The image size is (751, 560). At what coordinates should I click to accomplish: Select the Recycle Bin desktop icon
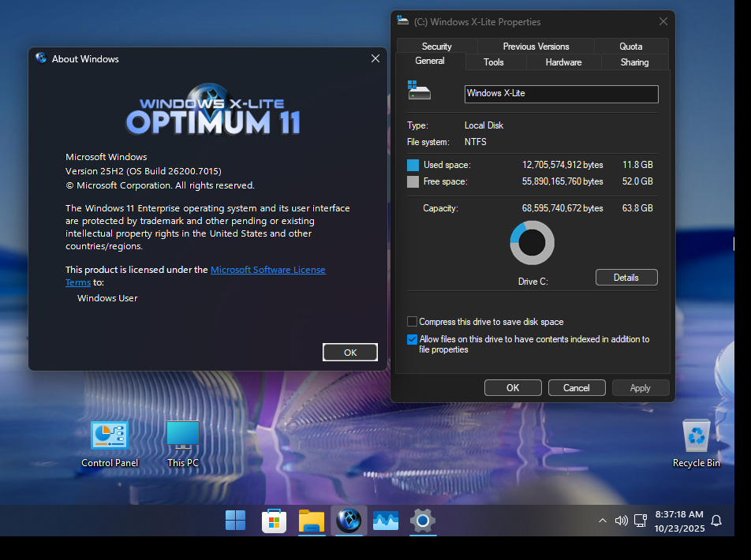coord(697,443)
